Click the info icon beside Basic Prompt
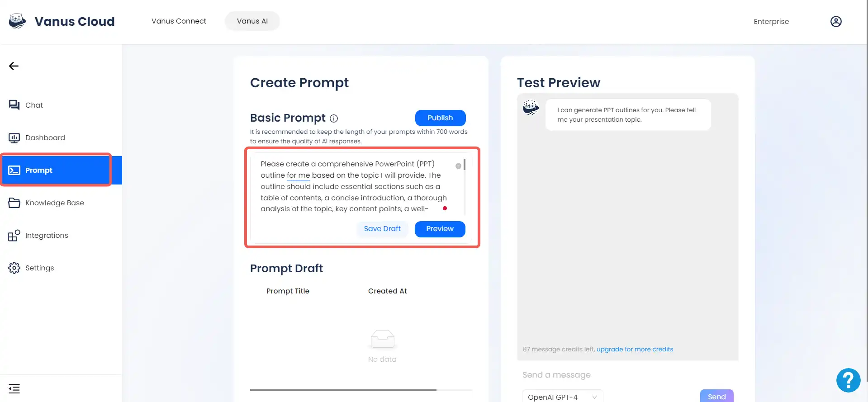Screen dimensions: 868x402 334,118
